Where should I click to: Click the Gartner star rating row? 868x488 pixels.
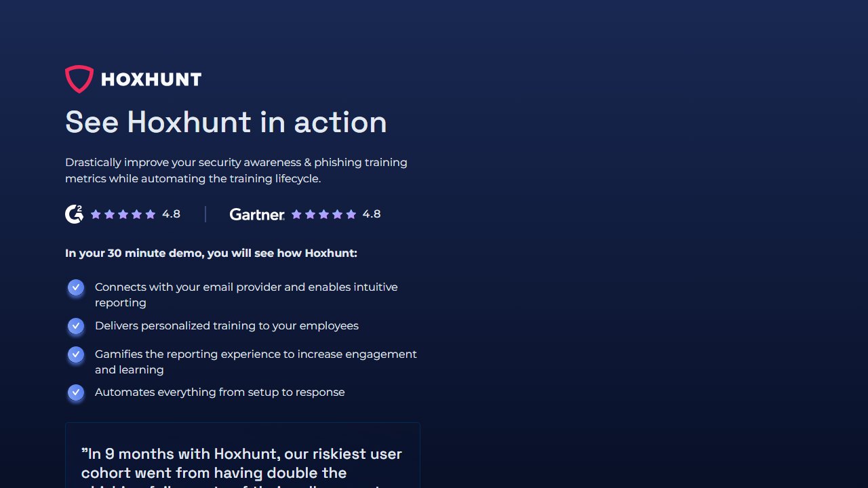coord(323,214)
